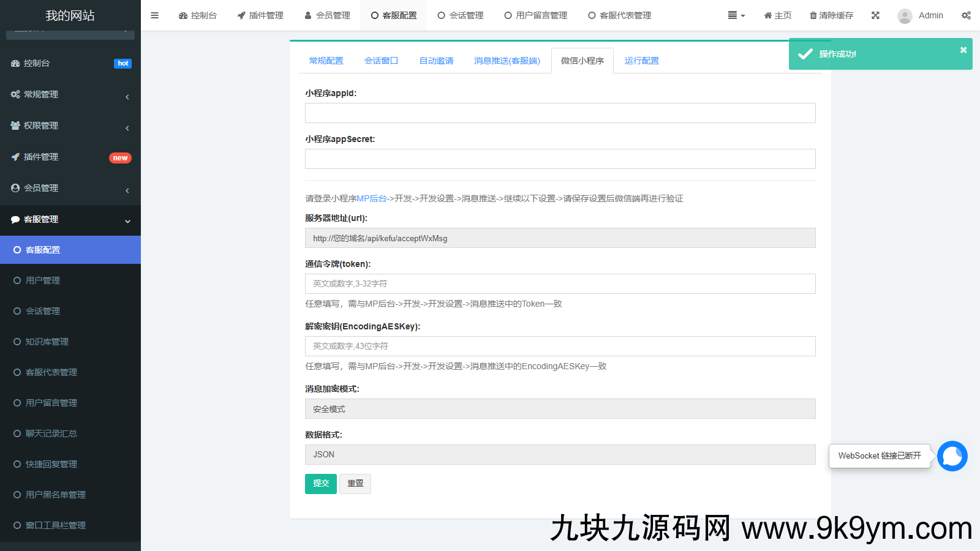Click the 清除缓存 trash icon
The height and width of the screenshot is (551, 980).
pyautogui.click(x=813, y=15)
